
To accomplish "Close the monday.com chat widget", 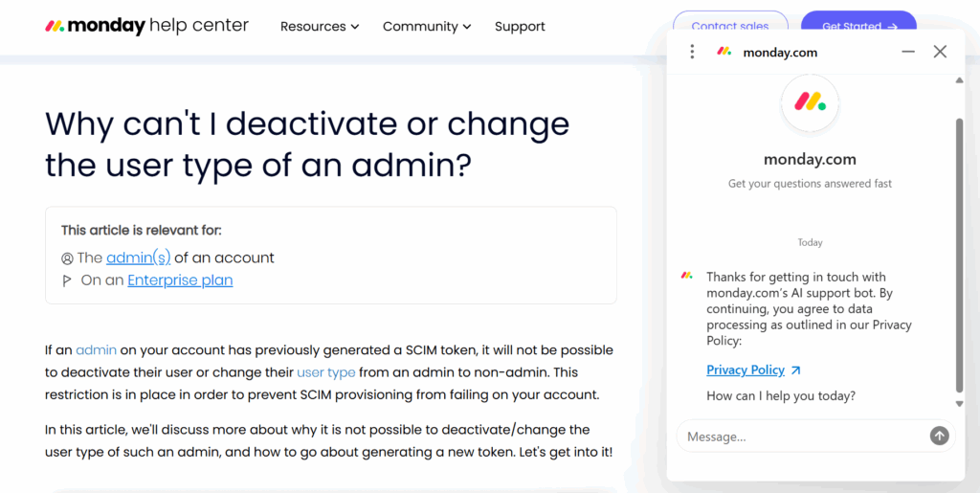I will pyautogui.click(x=940, y=52).
